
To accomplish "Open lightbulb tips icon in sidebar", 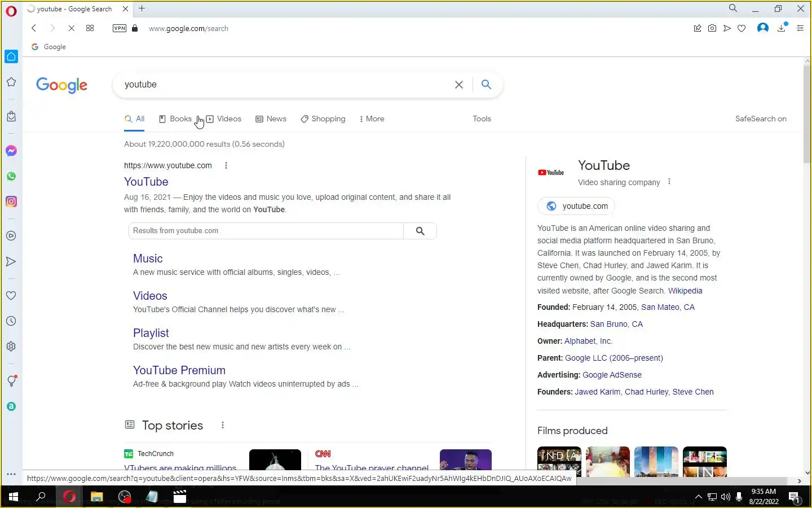I will (11, 381).
